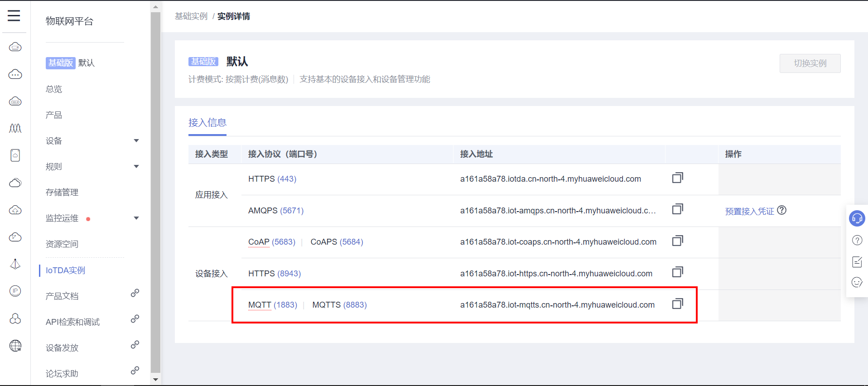This screenshot has height=386, width=868.
Task: Open 总览 in sidebar
Action: click(54, 89)
